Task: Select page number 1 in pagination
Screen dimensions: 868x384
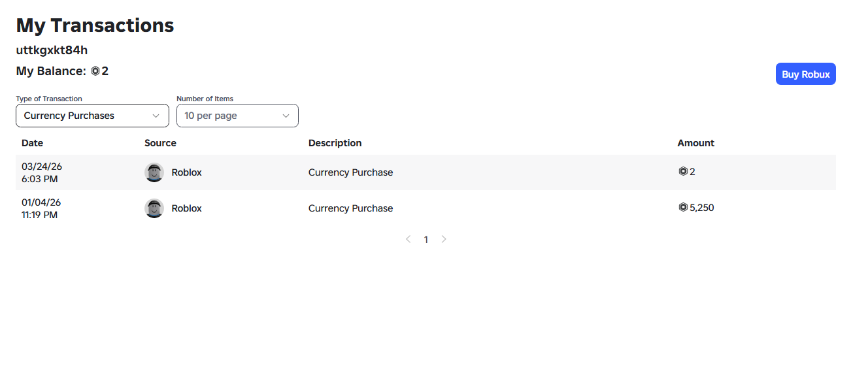Action: click(426, 240)
